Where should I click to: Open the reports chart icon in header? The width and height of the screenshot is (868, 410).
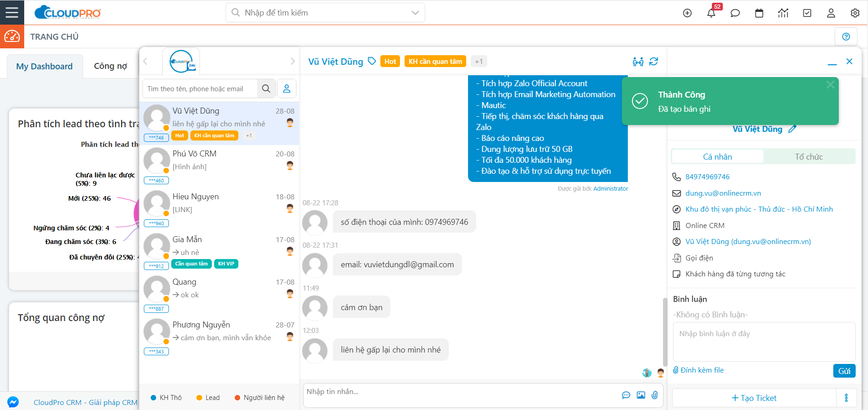pyautogui.click(x=783, y=13)
